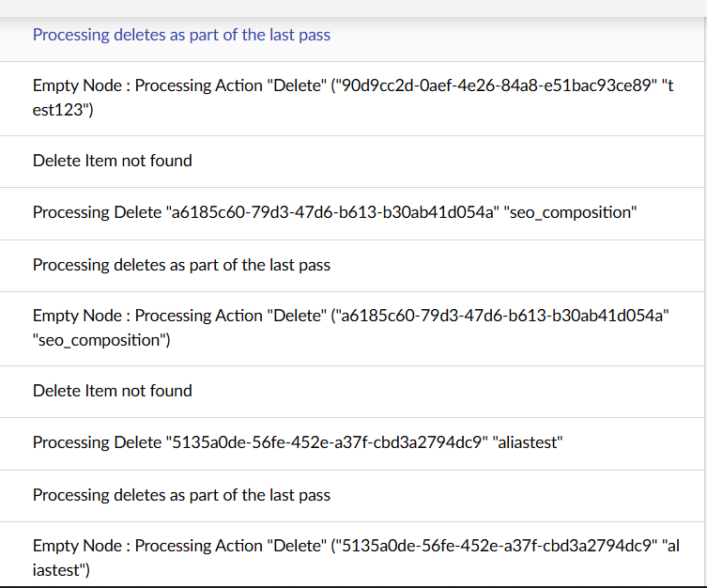This screenshot has width=707, height=588.
Task: Open the Empty Node entry for aliastest
Action: pos(352,557)
